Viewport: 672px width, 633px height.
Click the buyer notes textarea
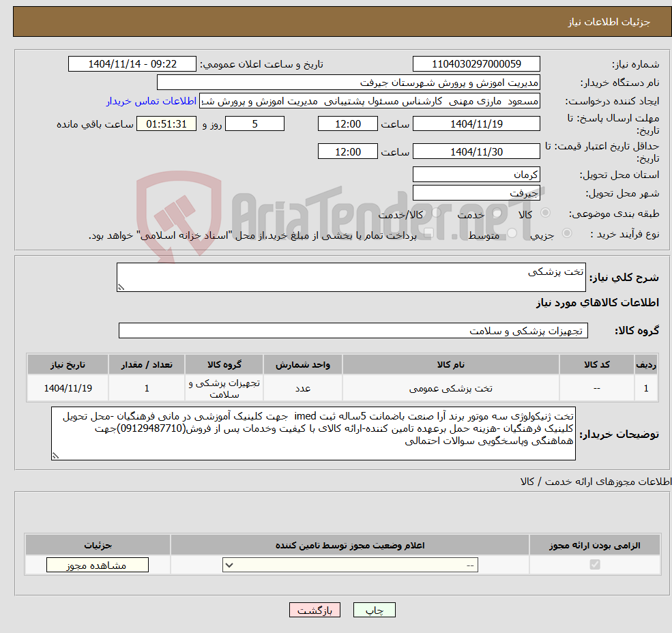click(x=313, y=434)
